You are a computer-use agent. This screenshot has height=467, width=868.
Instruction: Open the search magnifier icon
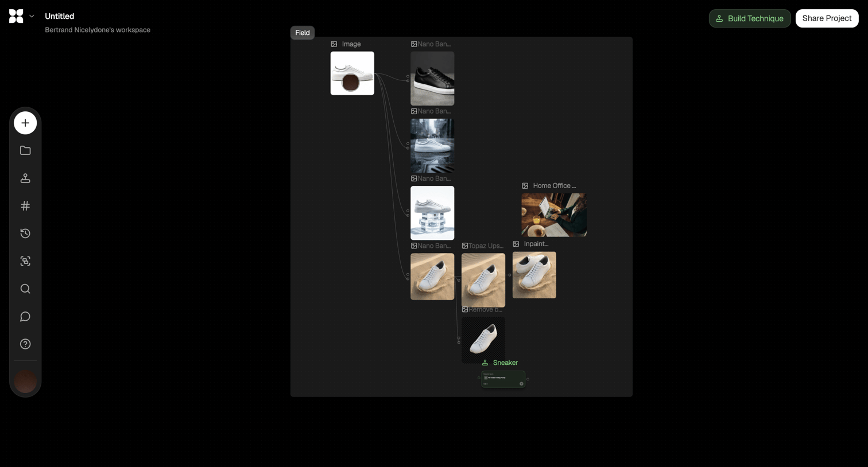pos(25,289)
